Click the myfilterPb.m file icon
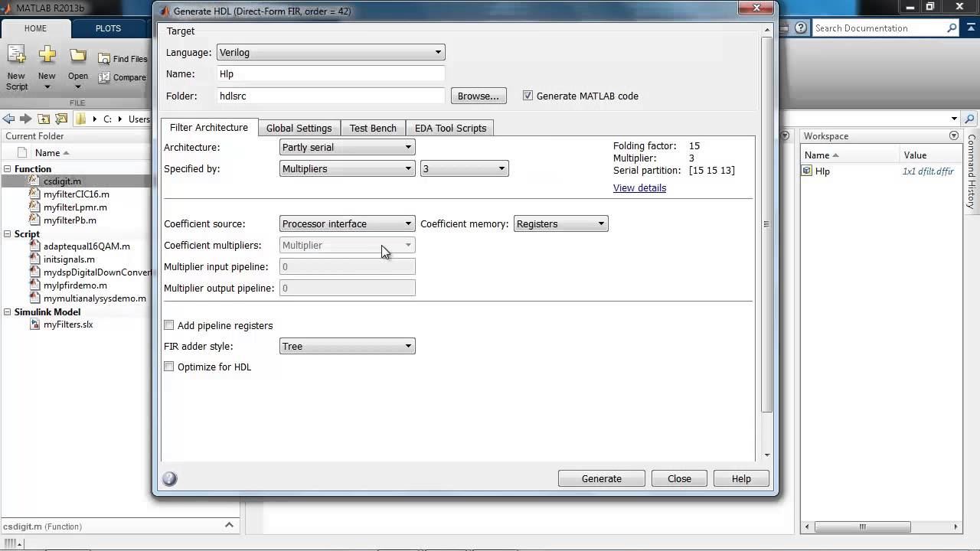The height and width of the screenshot is (551, 980). tap(34, 220)
